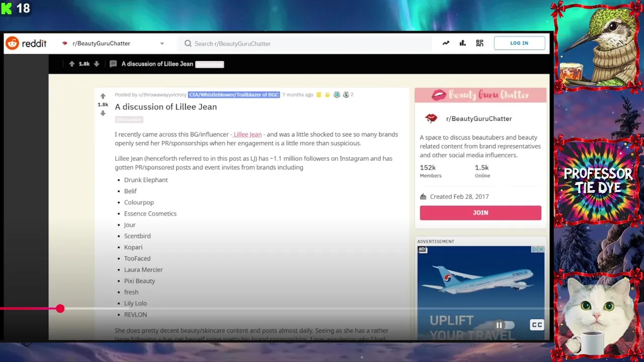644x362 pixels.
Task: Click the CIA/Whistleblower/Trailblazer of BGC flair
Action: click(234, 95)
